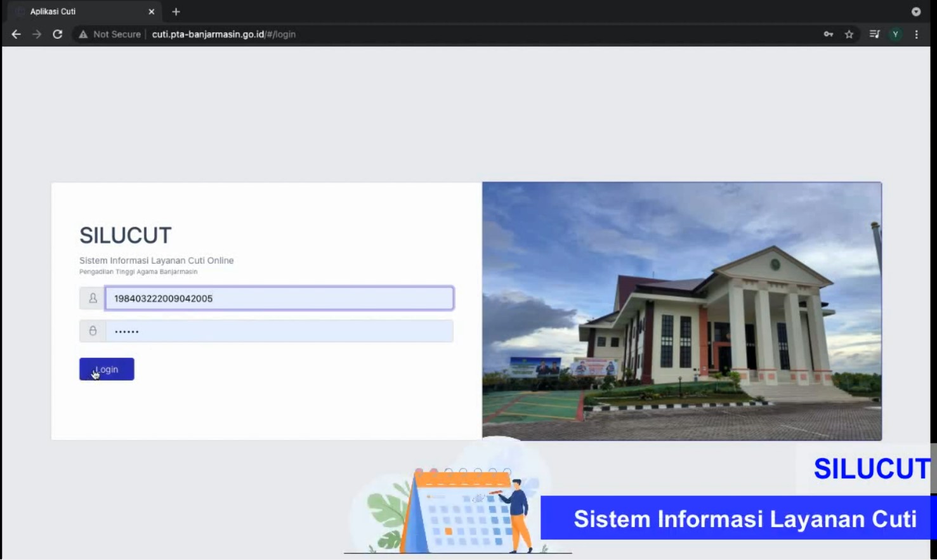The width and height of the screenshot is (937, 560).
Task: Open the Chrome profile avatar Y
Action: click(x=895, y=34)
